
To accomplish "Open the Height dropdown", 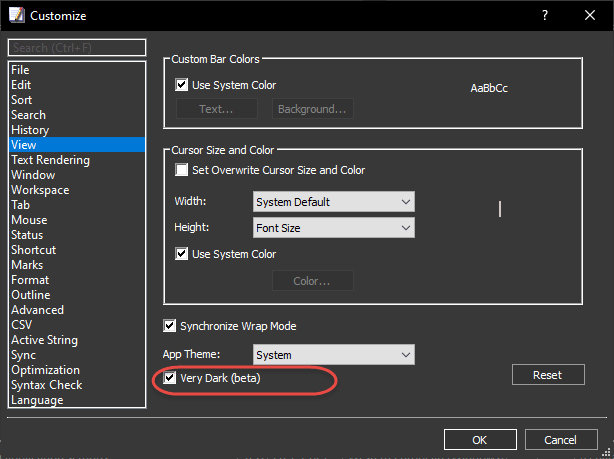I will click(x=334, y=228).
